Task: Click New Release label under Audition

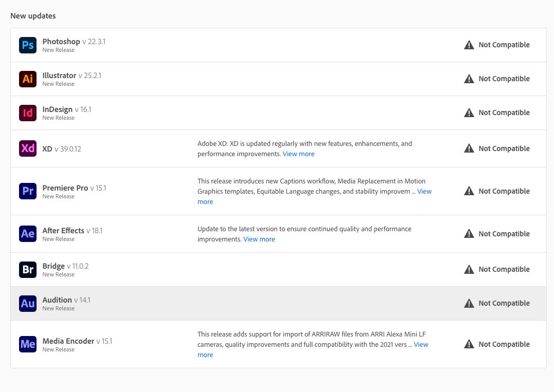Action: tap(59, 308)
